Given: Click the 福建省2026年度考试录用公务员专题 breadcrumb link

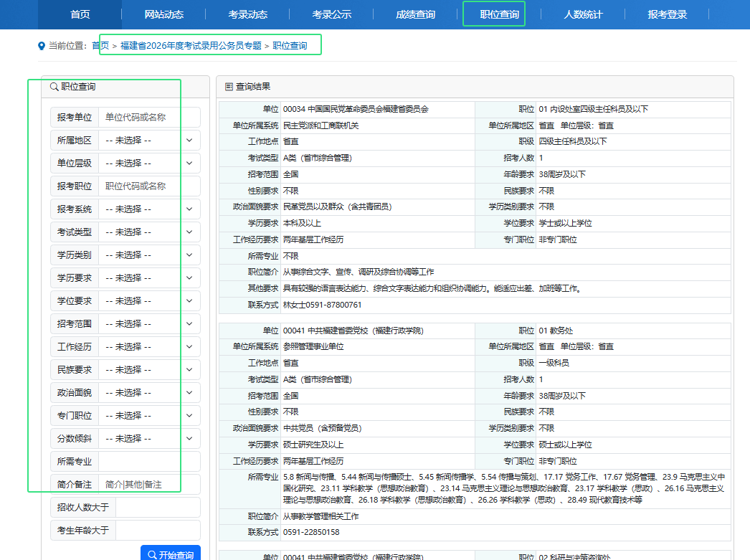Looking at the screenshot, I should pyautogui.click(x=191, y=46).
